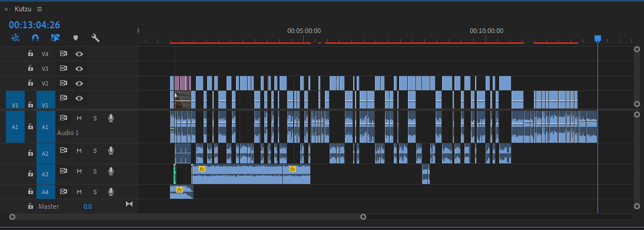
Task: Add a marker to the timeline
Action: (75, 38)
